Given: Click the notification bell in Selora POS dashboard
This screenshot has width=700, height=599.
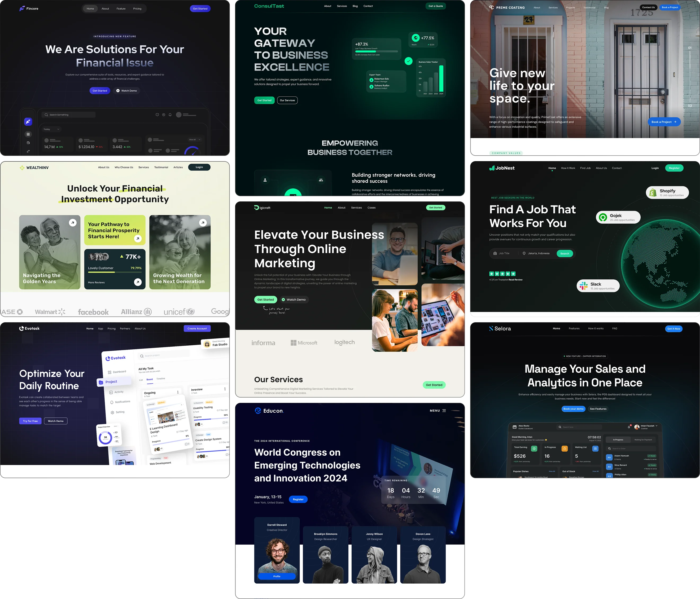Looking at the screenshot, I should pos(629,427).
